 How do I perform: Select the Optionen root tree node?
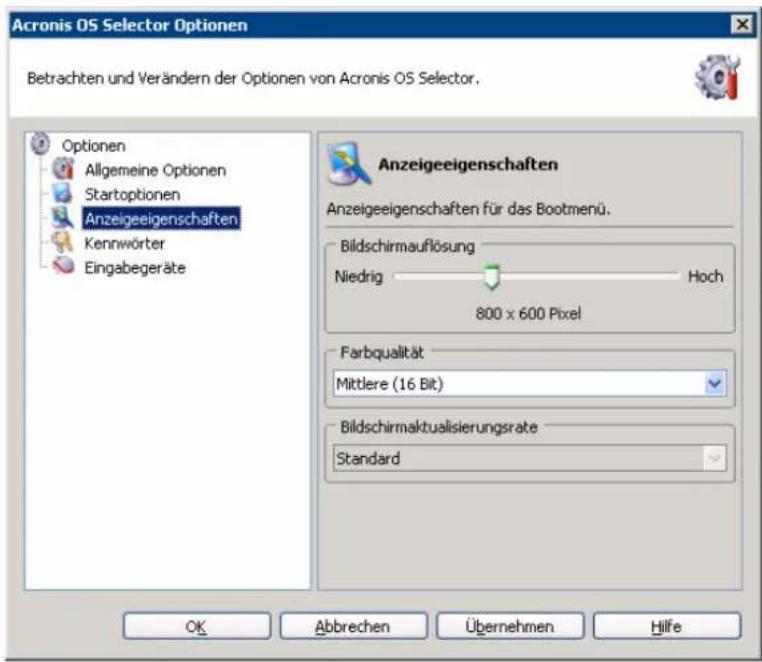click(x=93, y=146)
